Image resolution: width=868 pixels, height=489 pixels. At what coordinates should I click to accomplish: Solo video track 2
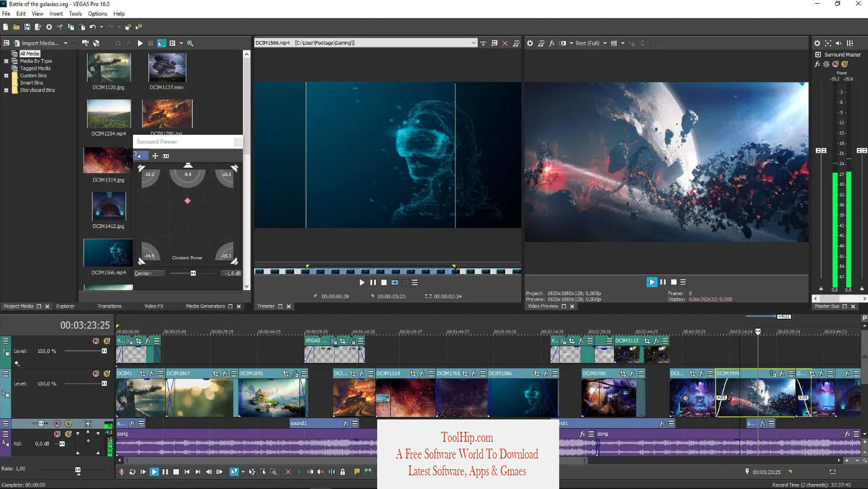click(107, 374)
